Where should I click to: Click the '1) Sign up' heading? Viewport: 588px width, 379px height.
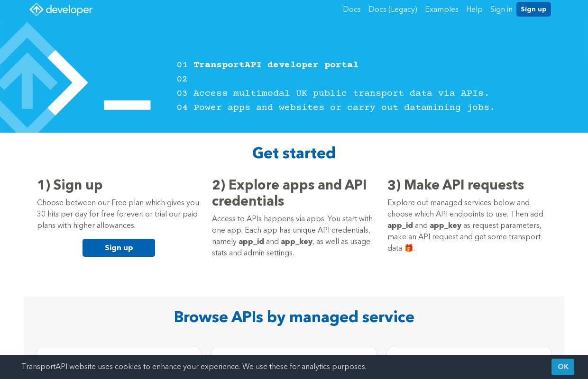pyautogui.click(x=70, y=185)
